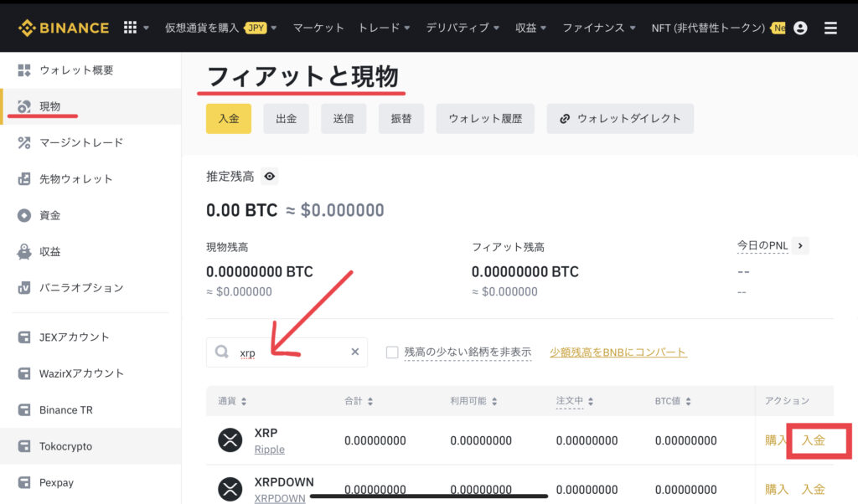The height and width of the screenshot is (504, 858).
Task: Click 購入 in the XRP row
Action: point(776,440)
